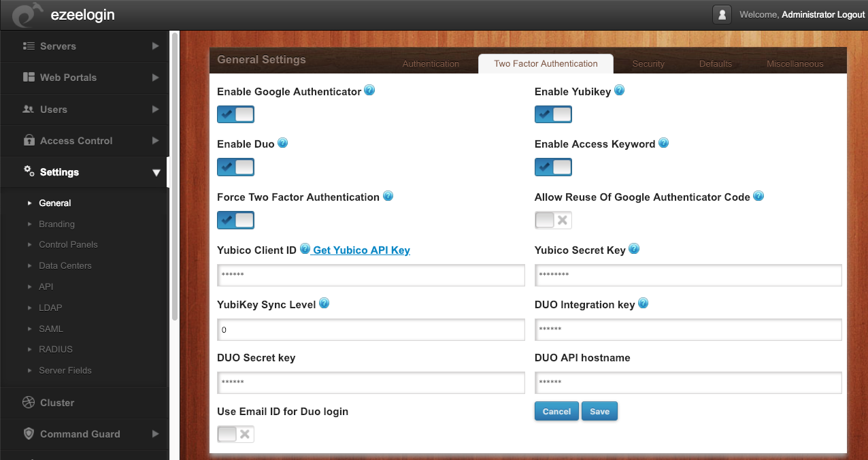
Task: Switch to the Security tab
Action: [x=648, y=64]
